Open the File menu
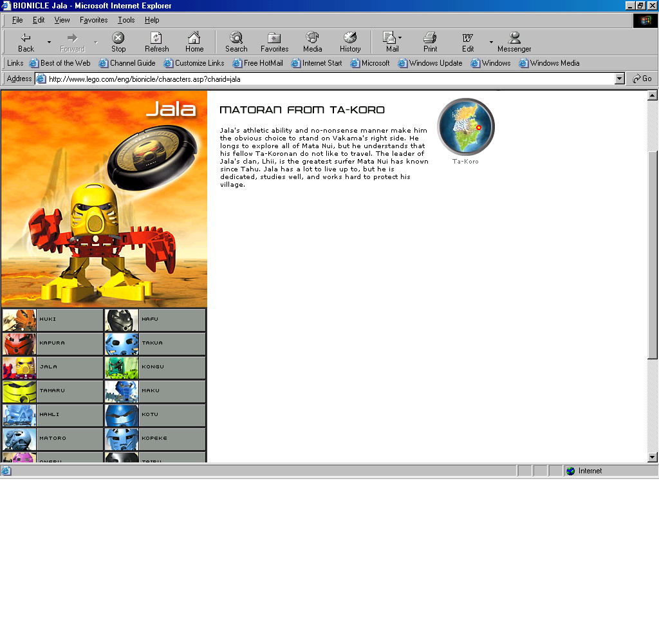The image size is (659, 644). tap(17, 20)
